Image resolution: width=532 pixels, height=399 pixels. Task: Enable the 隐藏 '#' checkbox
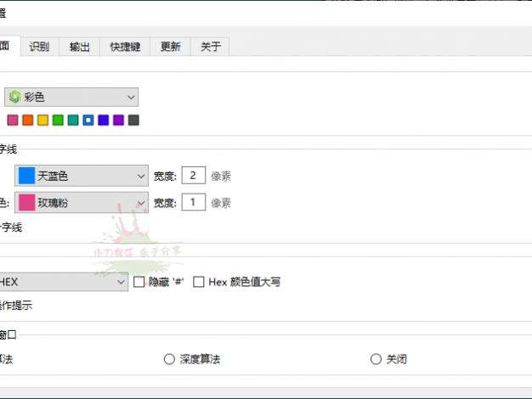pyautogui.click(x=139, y=282)
